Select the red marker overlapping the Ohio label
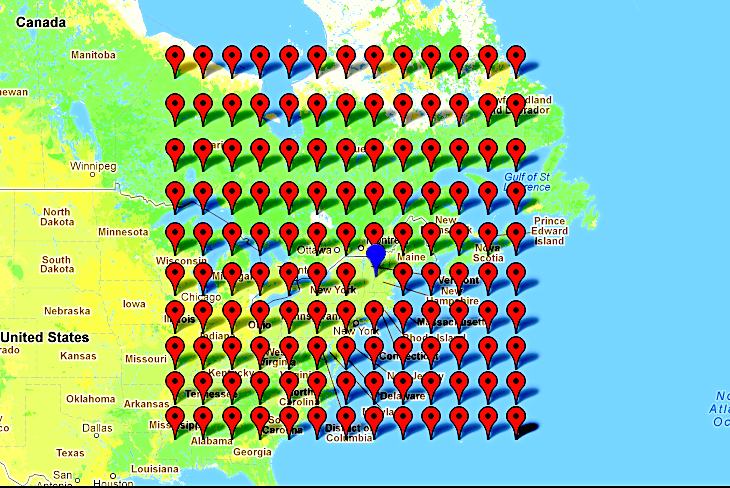 point(260,316)
